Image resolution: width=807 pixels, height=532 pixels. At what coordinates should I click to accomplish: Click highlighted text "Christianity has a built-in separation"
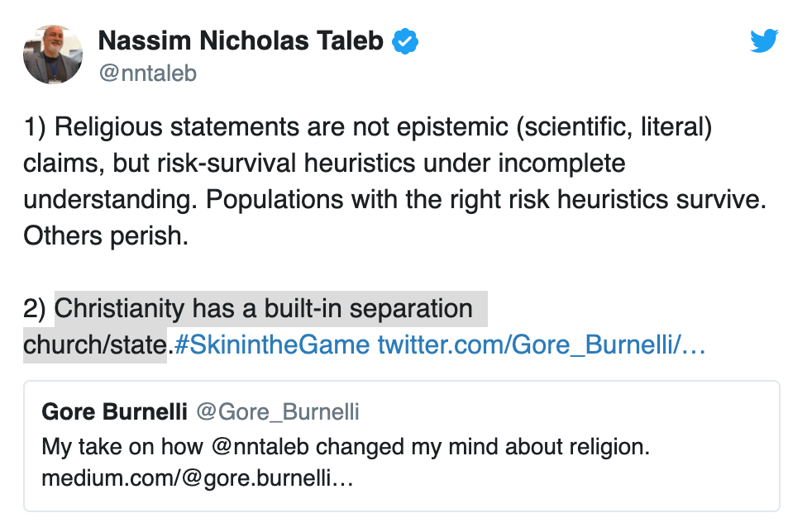(x=263, y=308)
